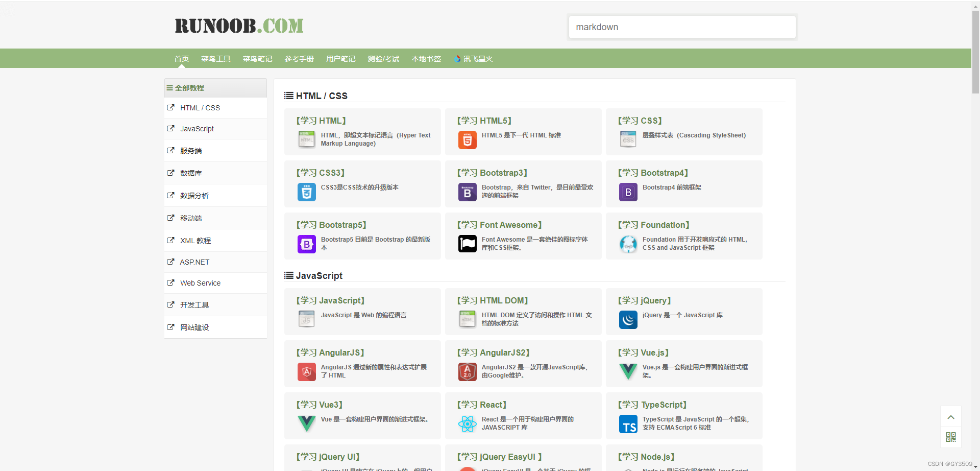Open the 【学习 React】 card title
The height and width of the screenshot is (471, 980).
(x=482, y=405)
